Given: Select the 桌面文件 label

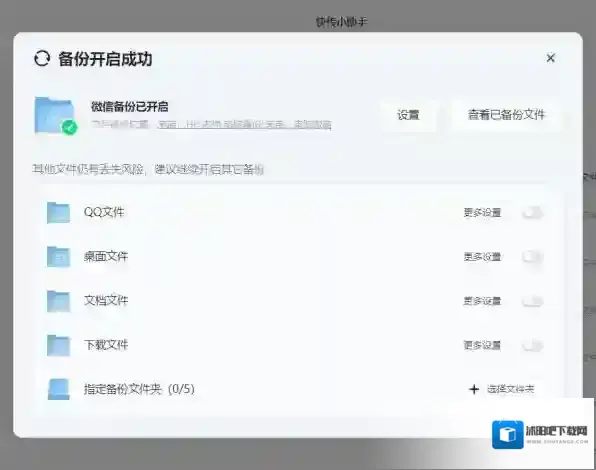Looking at the screenshot, I should [106, 256].
